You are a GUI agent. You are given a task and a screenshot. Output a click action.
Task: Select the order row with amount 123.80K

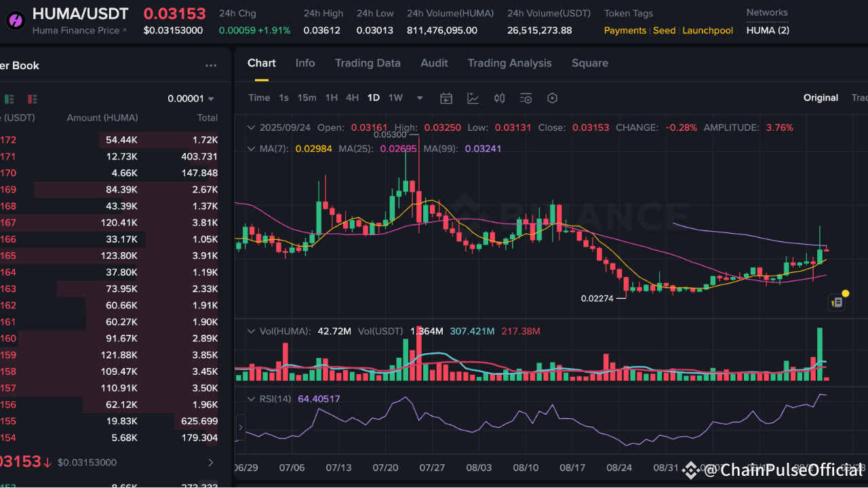[x=108, y=256]
